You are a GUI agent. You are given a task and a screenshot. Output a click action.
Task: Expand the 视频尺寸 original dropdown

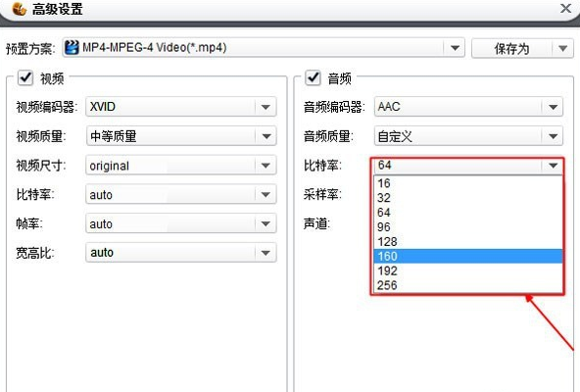[266, 166]
